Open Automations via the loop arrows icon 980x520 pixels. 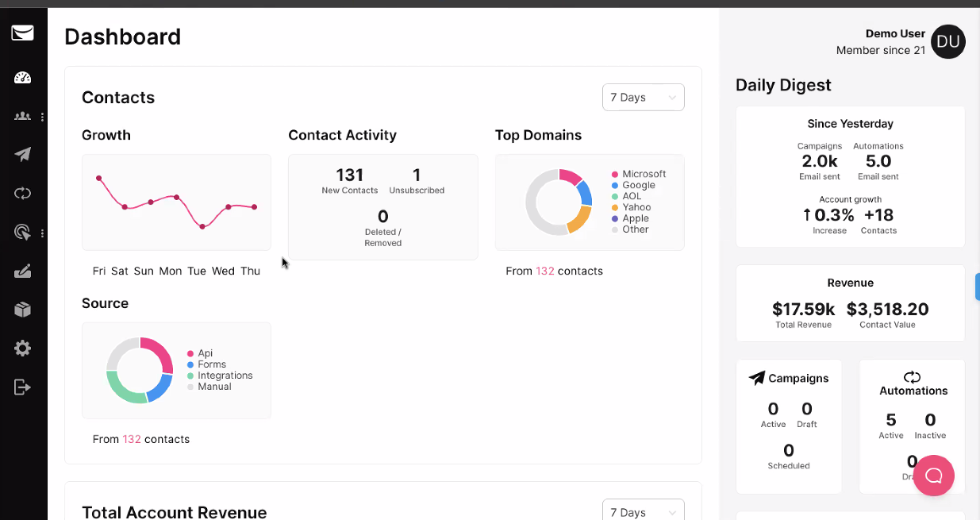pyautogui.click(x=22, y=193)
